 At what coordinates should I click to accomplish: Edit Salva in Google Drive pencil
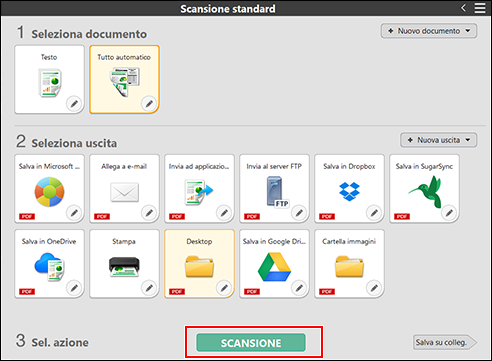click(299, 287)
